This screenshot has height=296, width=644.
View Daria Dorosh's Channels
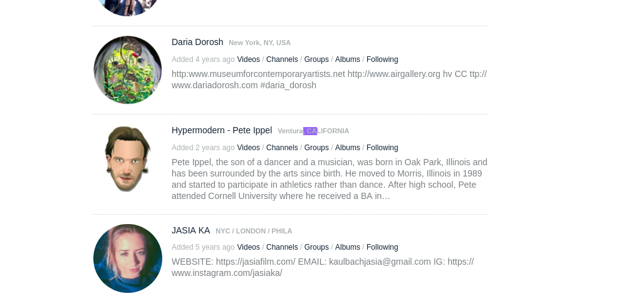pyautogui.click(x=282, y=59)
